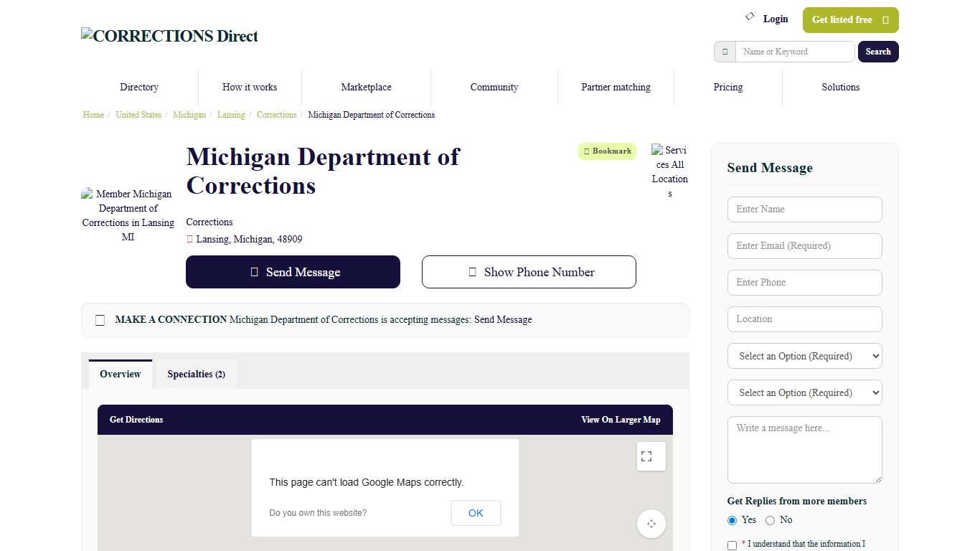Click the location pin next to Lansing, Michigan
The width and height of the screenshot is (980, 551).
(189, 239)
